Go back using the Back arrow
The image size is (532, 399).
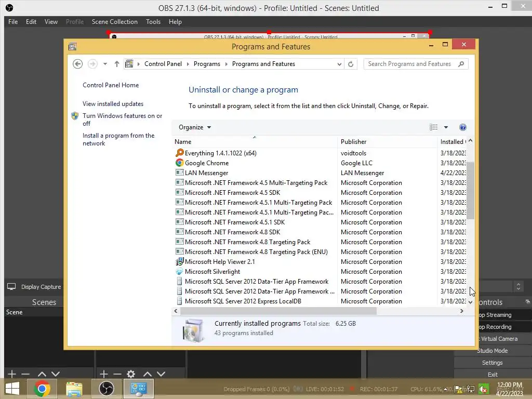78,64
